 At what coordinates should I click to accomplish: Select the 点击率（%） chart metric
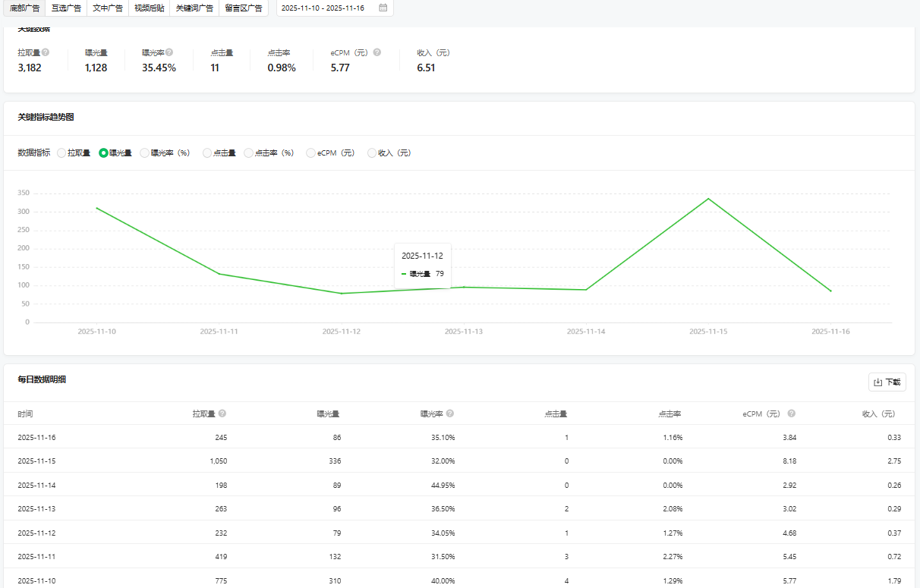[x=248, y=153]
